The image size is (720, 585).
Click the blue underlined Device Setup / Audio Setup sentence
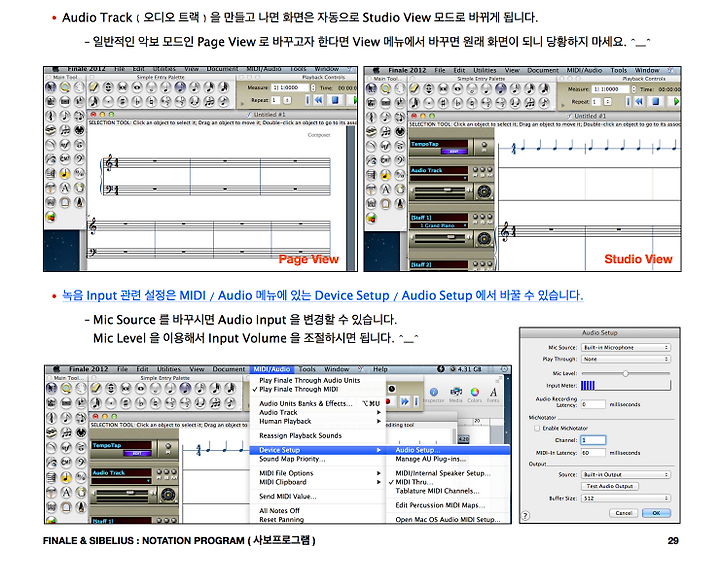pos(322,295)
